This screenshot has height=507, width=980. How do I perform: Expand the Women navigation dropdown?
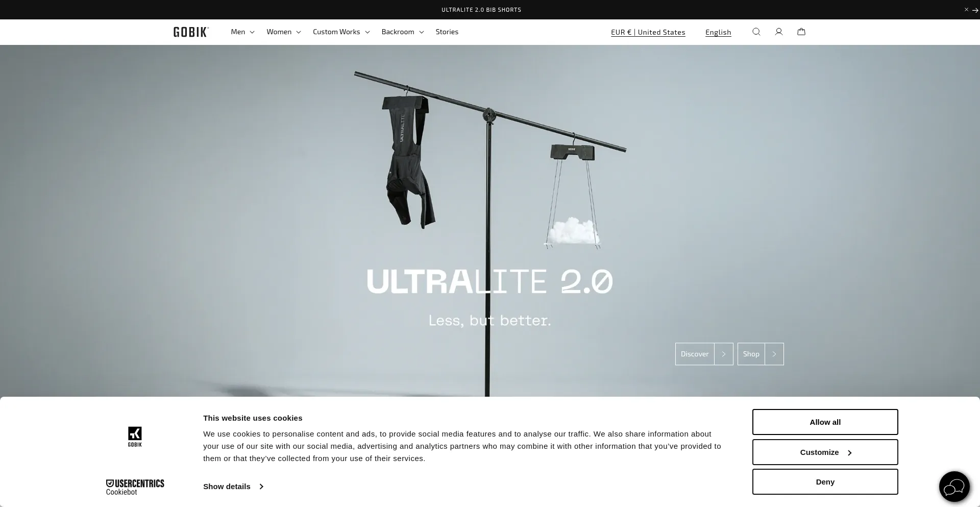284,32
